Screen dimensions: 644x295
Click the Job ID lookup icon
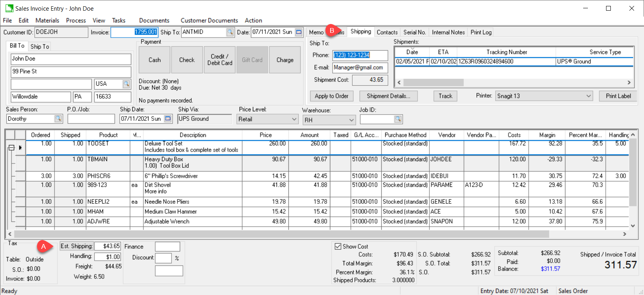coord(398,119)
